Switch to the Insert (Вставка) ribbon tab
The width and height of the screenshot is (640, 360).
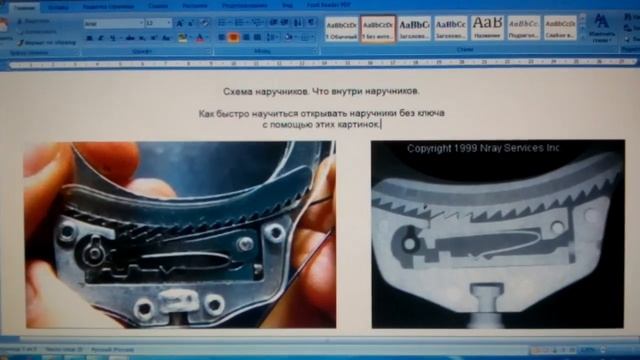(x=58, y=7)
